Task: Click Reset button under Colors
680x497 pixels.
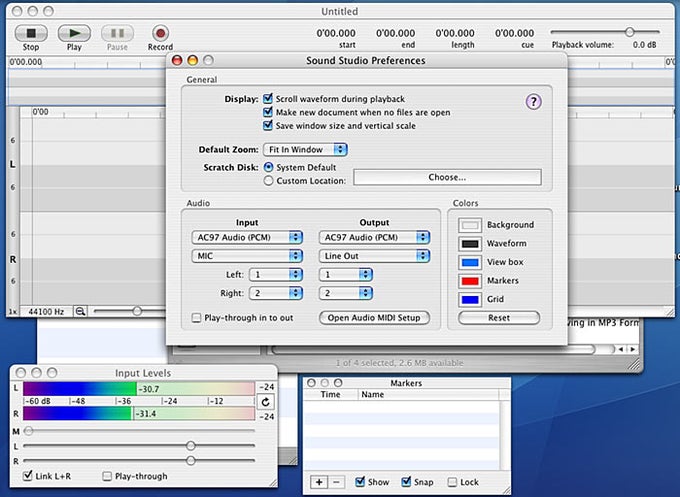Action: tap(499, 317)
